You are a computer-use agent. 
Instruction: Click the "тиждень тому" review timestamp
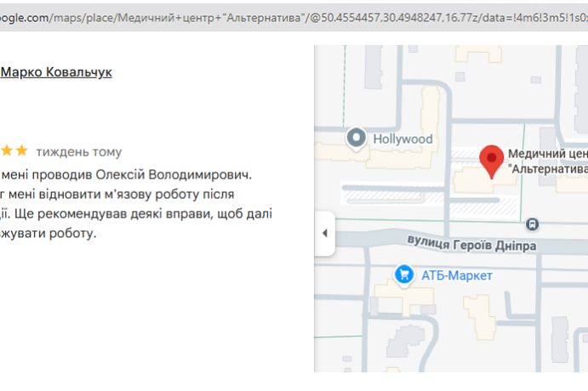pyautogui.click(x=78, y=151)
